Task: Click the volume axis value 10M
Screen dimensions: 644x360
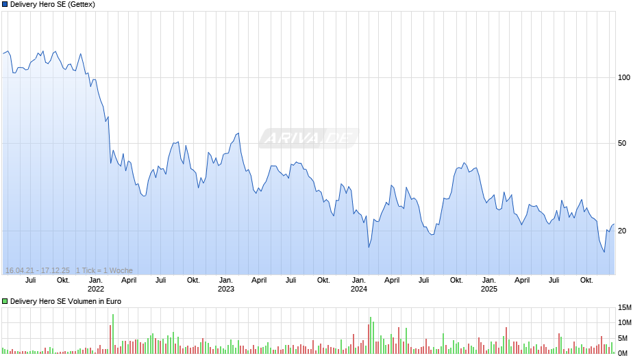Action: coord(625,322)
